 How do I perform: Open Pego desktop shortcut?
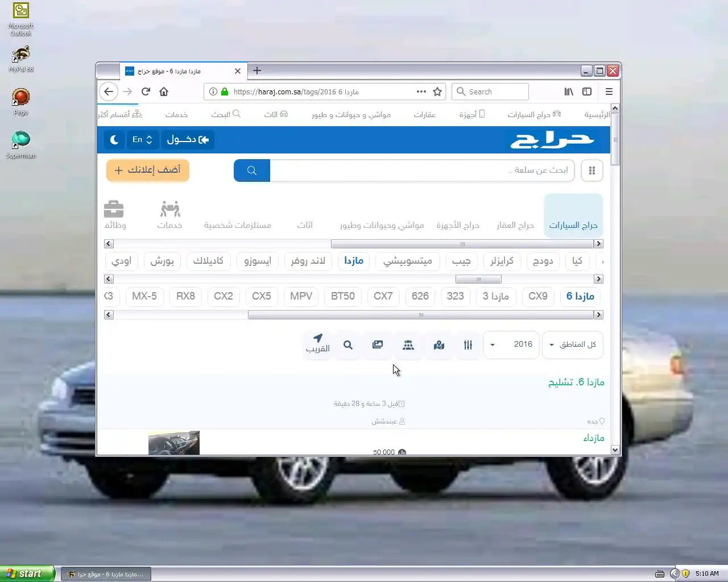coord(20,102)
